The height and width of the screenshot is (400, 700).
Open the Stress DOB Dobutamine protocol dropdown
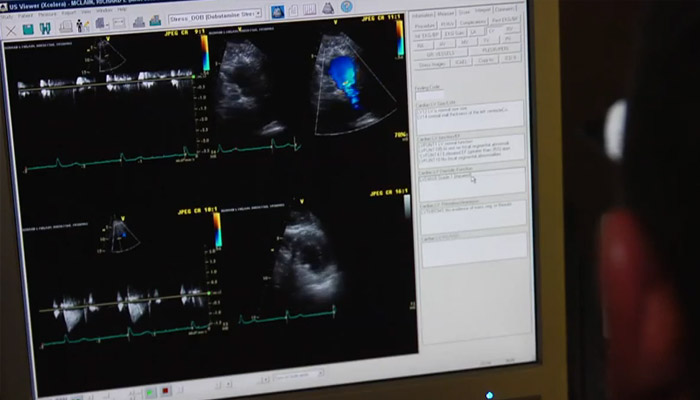click(x=215, y=15)
